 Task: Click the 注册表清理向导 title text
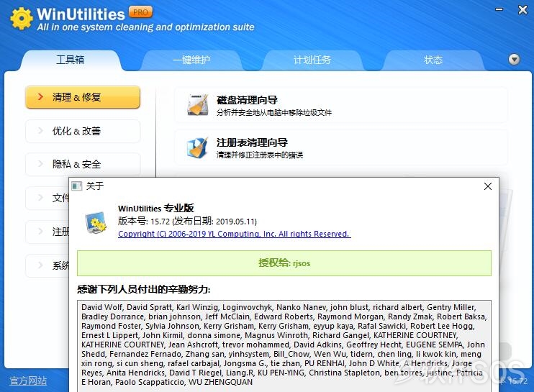pos(252,142)
